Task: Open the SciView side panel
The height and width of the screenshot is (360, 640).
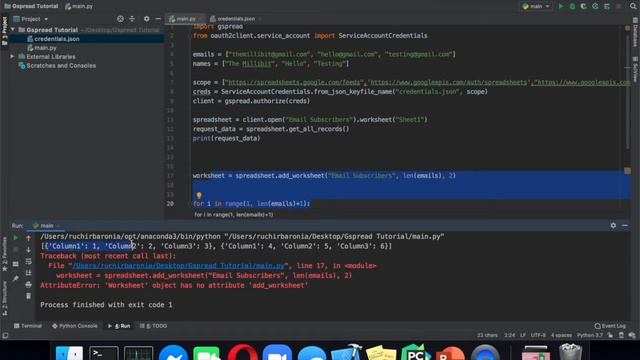Action: click(x=635, y=69)
